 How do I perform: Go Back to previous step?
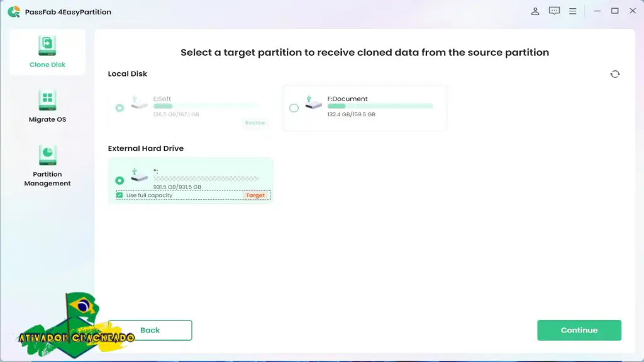tap(150, 330)
